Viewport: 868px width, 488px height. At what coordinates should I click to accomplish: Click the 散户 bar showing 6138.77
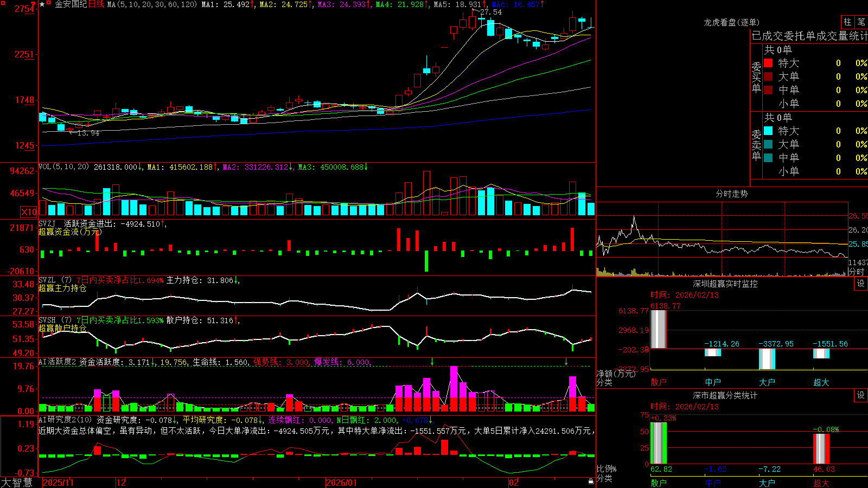[x=658, y=329]
